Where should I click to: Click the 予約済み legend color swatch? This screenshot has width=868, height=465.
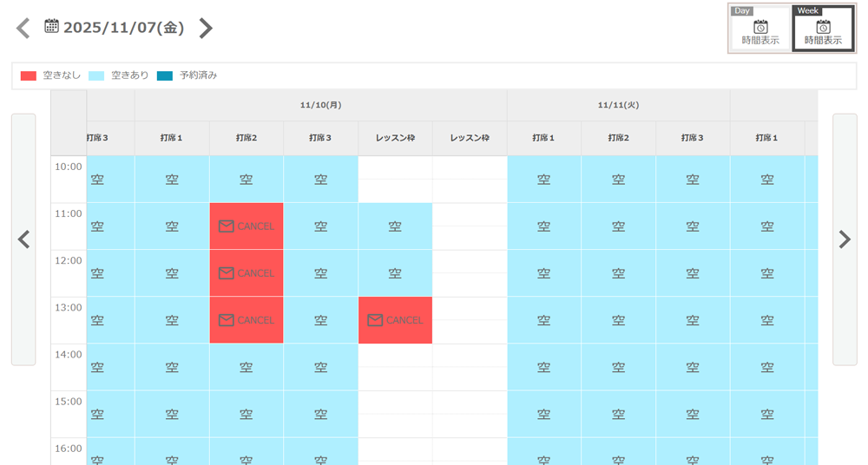[x=165, y=76]
